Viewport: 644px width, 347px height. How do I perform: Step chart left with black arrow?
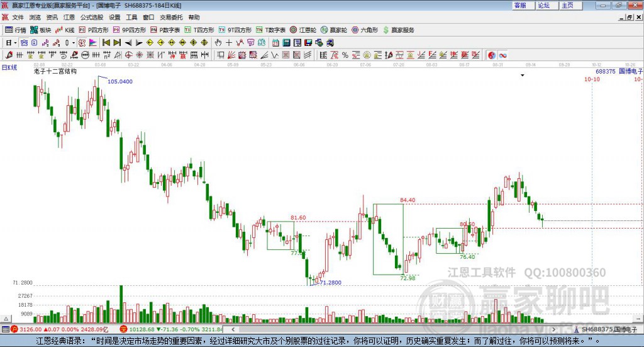coord(128,43)
